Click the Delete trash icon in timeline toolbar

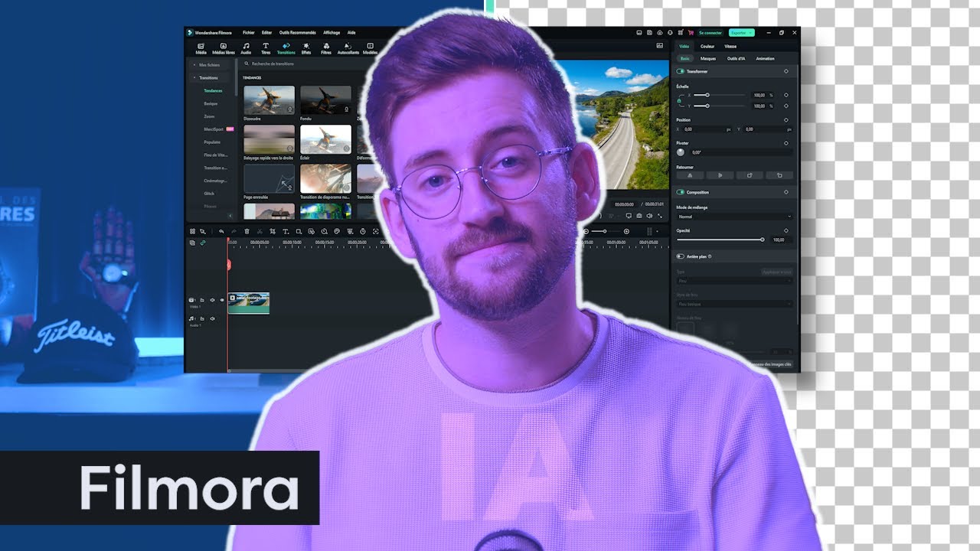[x=247, y=231]
